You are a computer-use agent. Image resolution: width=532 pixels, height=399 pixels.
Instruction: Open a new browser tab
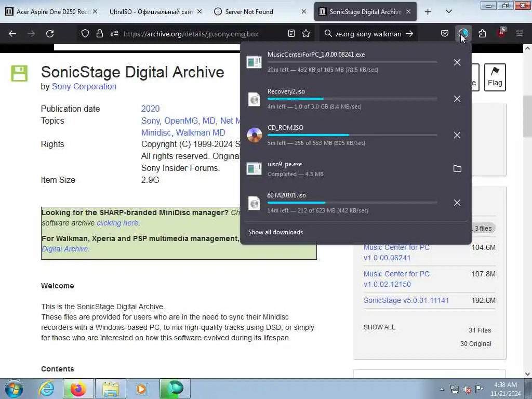coord(428,11)
